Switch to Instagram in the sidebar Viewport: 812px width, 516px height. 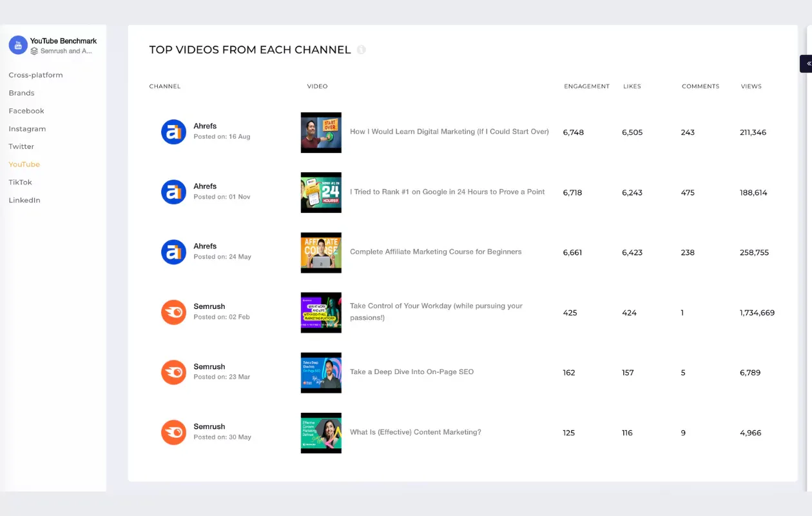pos(28,129)
